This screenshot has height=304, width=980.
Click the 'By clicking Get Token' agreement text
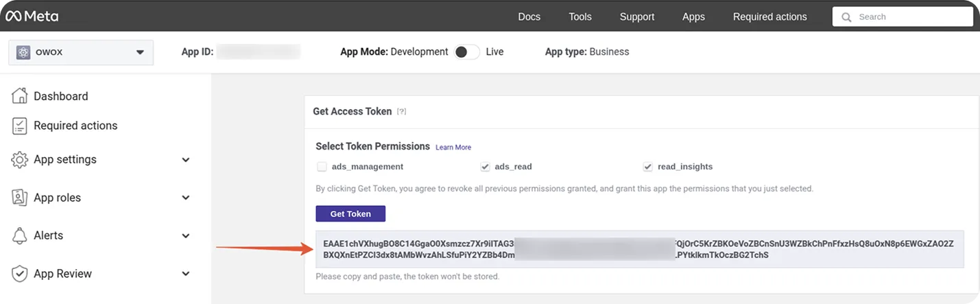(564, 188)
